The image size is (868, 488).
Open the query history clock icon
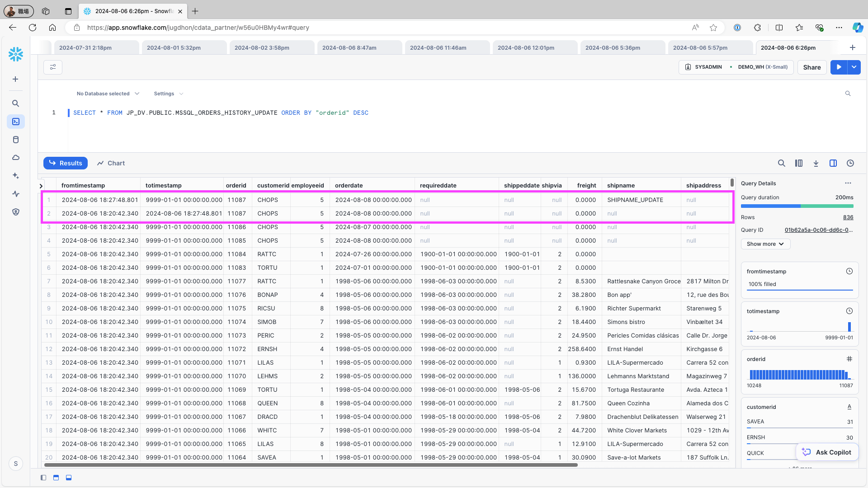pos(850,163)
